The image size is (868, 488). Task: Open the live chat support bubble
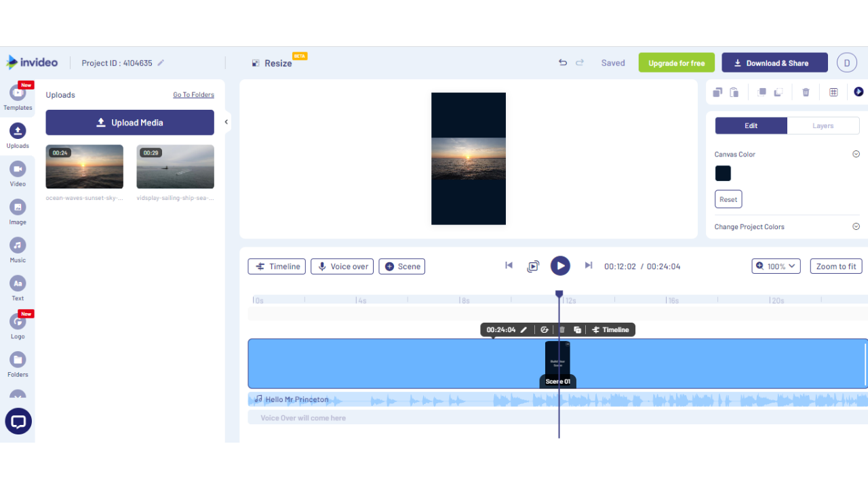[x=18, y=422]
